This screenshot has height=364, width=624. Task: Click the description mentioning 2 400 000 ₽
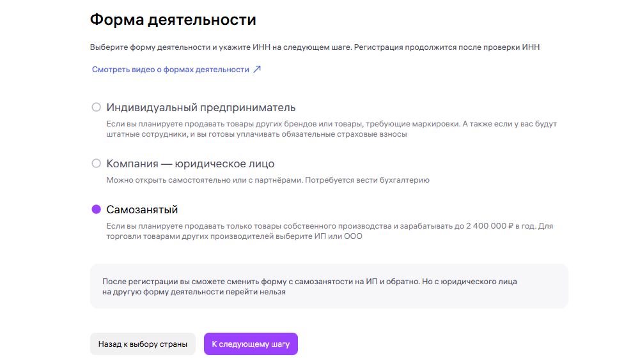click(329, 231)
